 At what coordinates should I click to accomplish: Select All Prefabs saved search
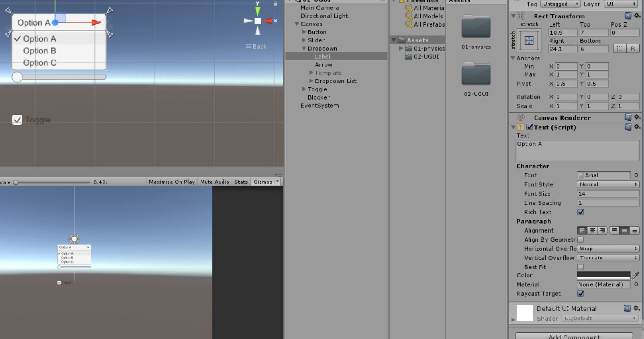pyautogui.click(x=425, y=24)
